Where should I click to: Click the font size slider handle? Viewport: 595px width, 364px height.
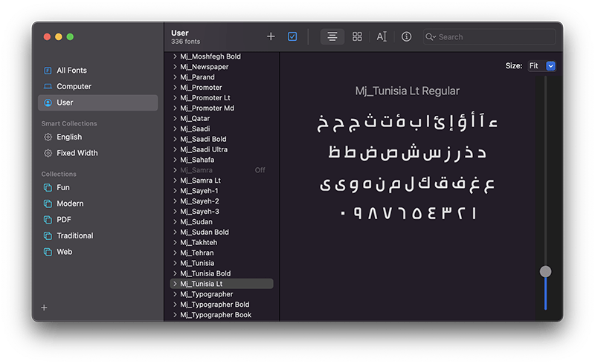[545, 271]
